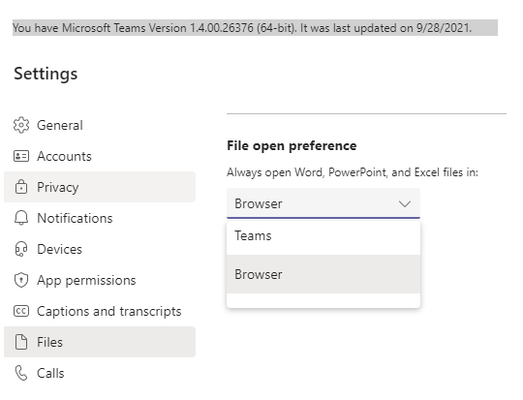This screenshot has height=400, width=523.
Task: Click the Privacy lock icon
Action: pos(21,187)
